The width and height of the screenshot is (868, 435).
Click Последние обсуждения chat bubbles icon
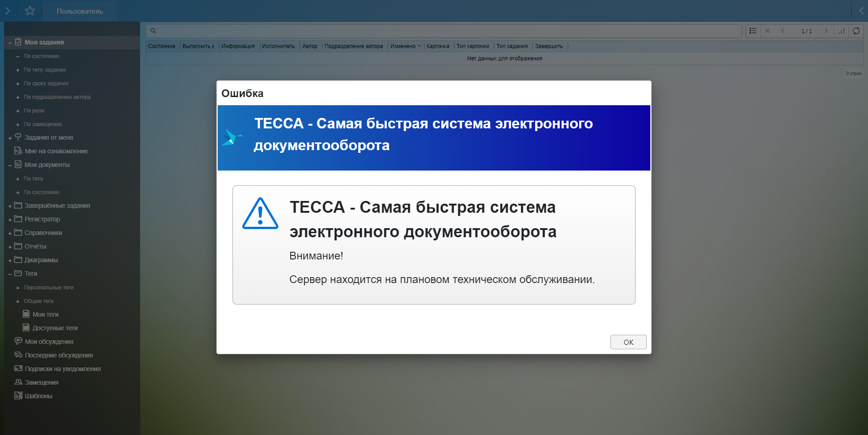coord(18,355)
